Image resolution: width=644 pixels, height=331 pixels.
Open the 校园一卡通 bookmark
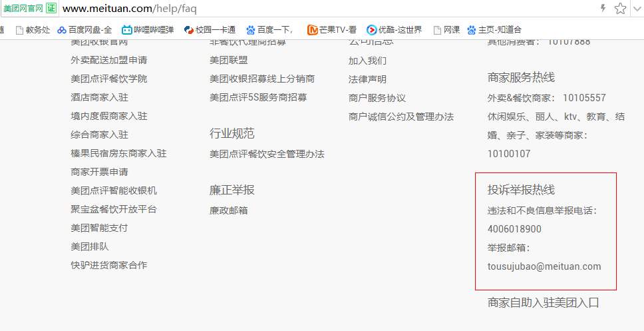(210, 29)
